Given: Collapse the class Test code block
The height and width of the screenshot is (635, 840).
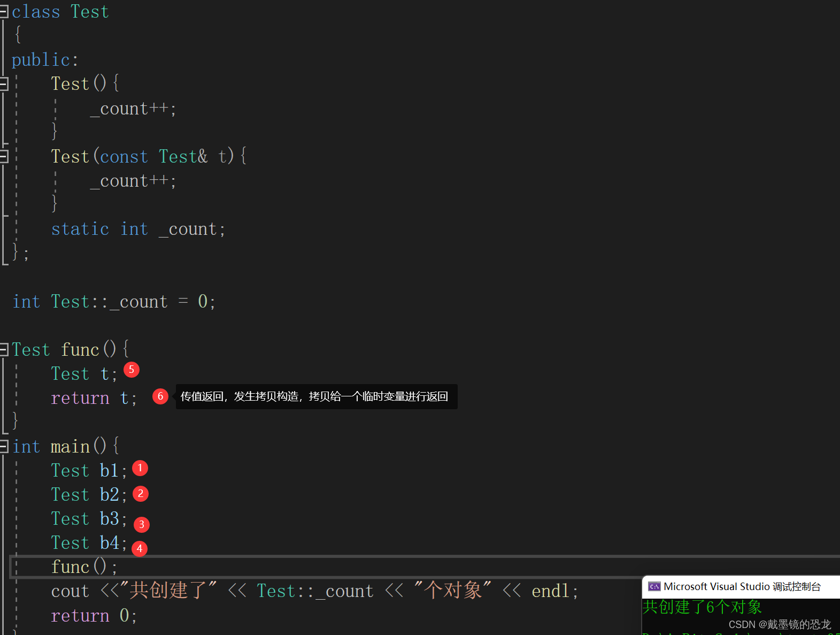Looking at the screenshot, I should coord(3,12).
